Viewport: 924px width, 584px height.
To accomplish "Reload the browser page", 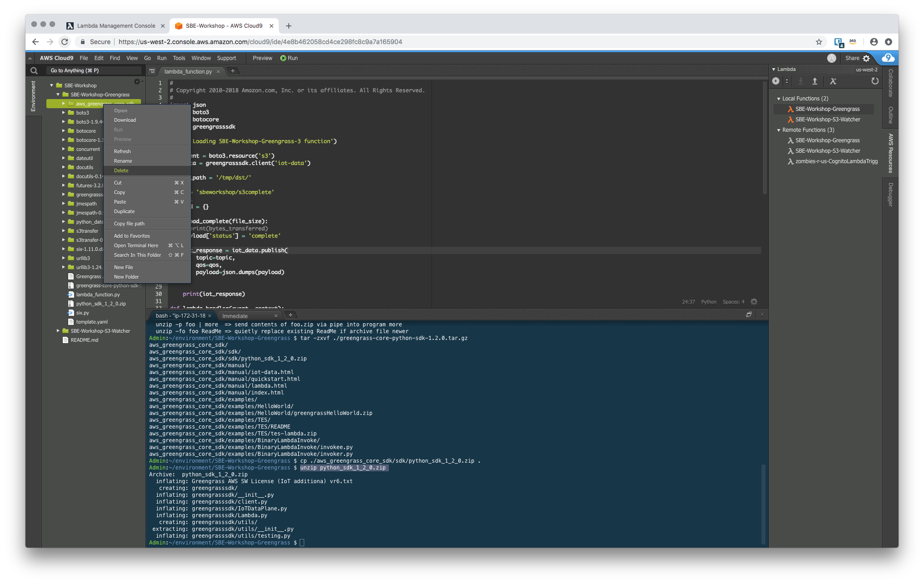I will pyautogui.click(x=65, y=42).
